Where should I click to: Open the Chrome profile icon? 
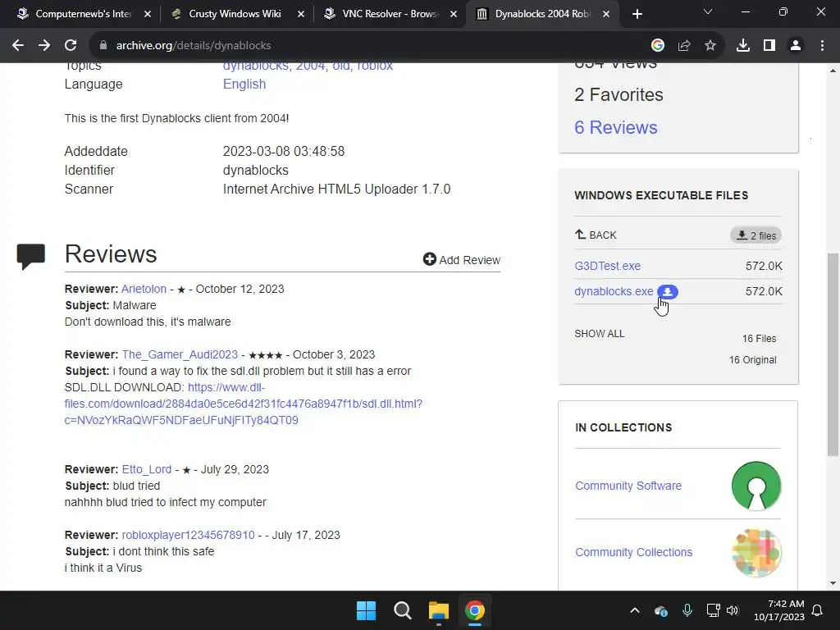point(796,46)
